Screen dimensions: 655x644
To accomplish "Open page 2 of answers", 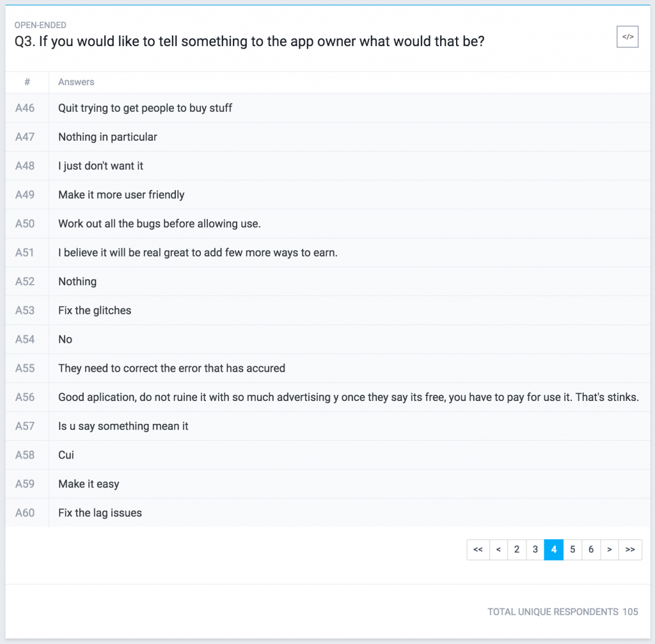I will [517, 549].
